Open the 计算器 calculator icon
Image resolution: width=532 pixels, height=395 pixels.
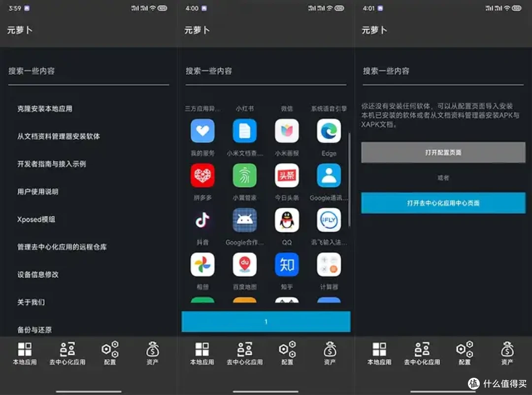click(x=329, y=264)
